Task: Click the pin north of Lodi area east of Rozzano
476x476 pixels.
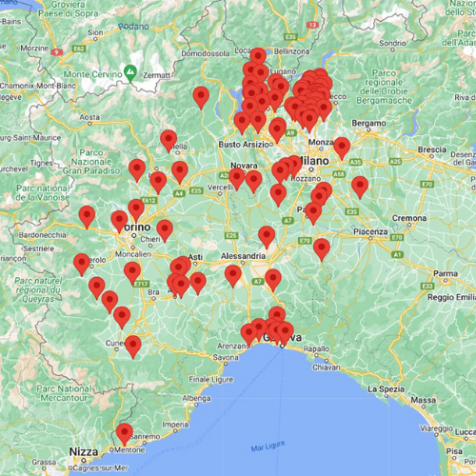Action: point(360,188)
